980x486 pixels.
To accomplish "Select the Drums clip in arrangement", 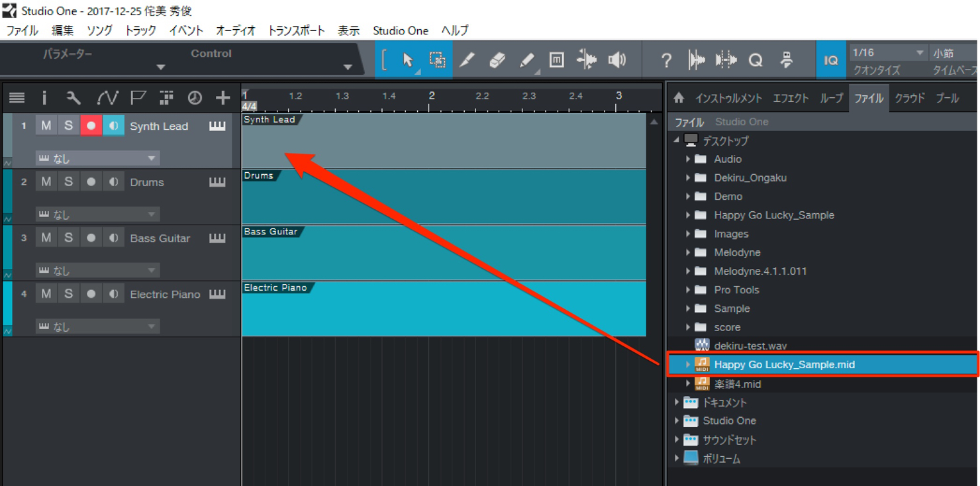I will [444, 197].
